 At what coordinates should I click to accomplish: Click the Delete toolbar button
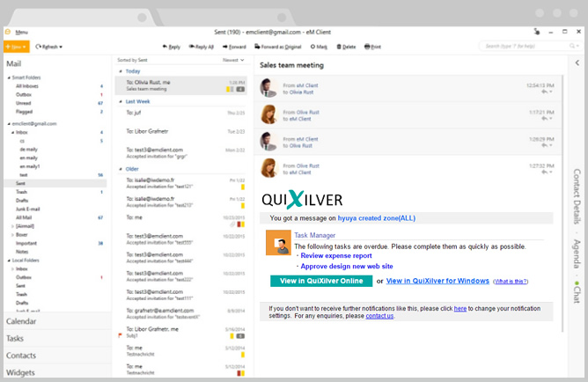point(346,47)
